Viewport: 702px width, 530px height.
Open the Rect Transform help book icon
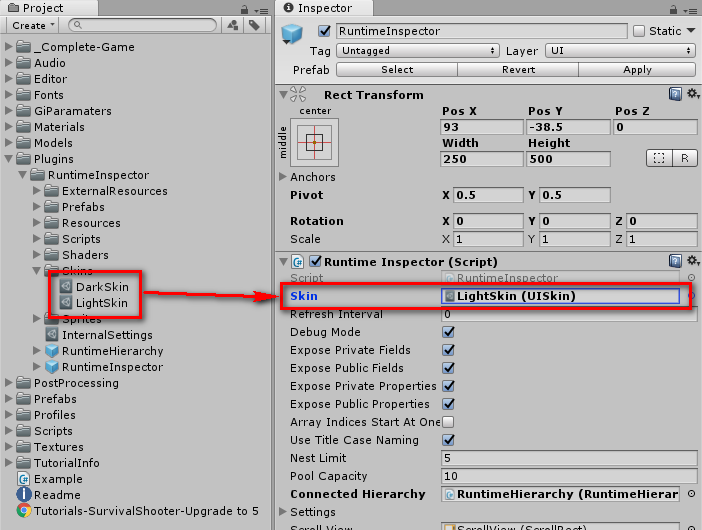(x=675, y=94)
